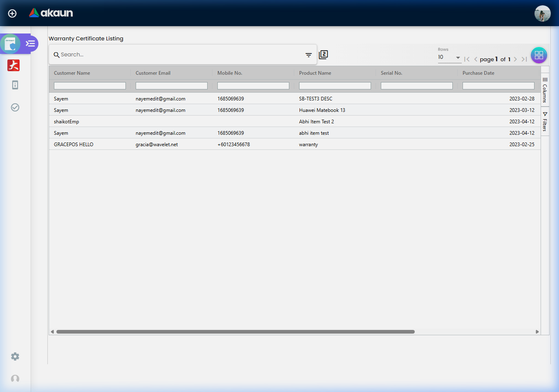Screen dimensions: 559x392
Task: Click next page chevron in pagination
Action: click(x=515, y=59)
